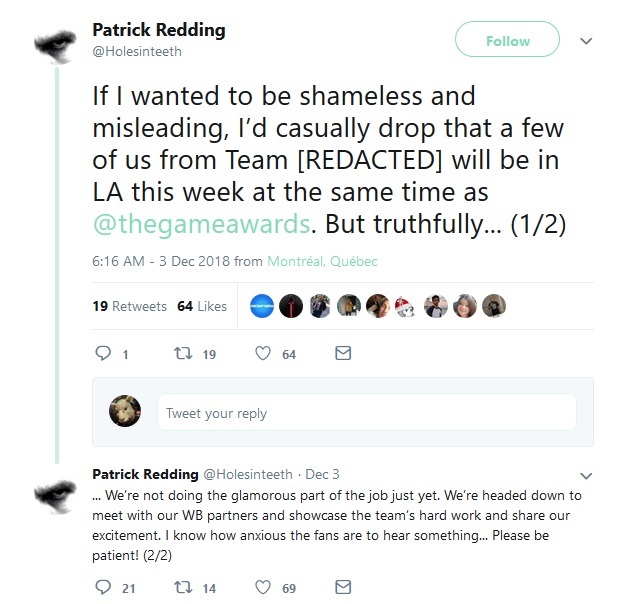Viewport: 627px width, 604px height.
Task: Open main tweet options chevron
Action: (x=586, y=41)
